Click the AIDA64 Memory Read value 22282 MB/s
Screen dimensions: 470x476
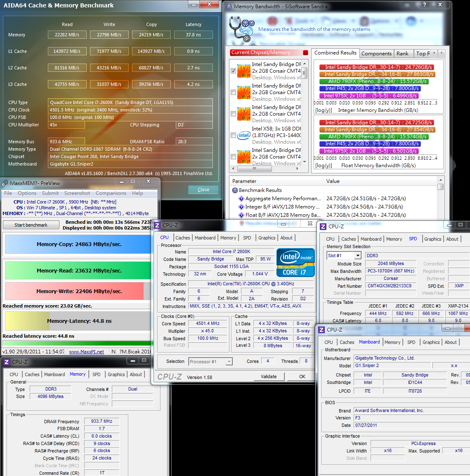(x=67, y=35)
